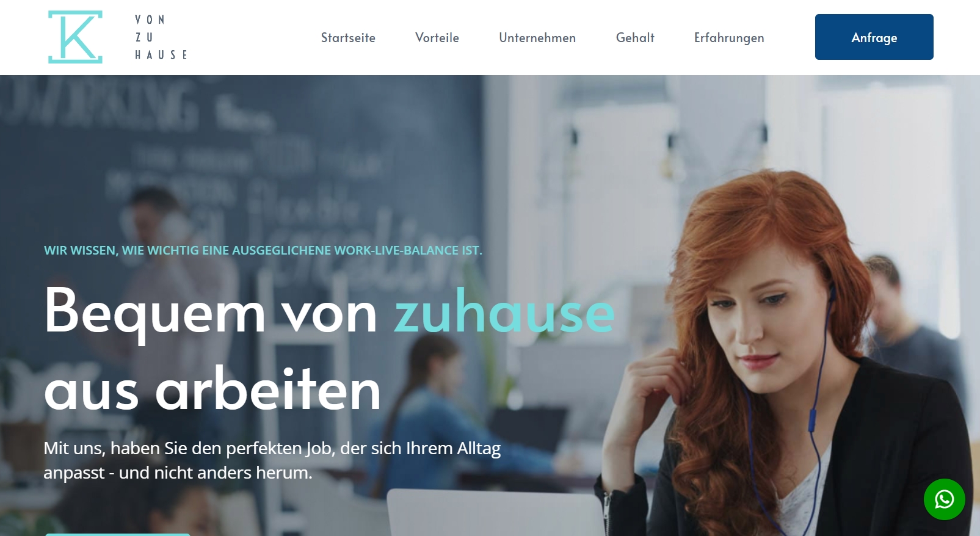Go to the Startseite menu item

click(348, 38)
